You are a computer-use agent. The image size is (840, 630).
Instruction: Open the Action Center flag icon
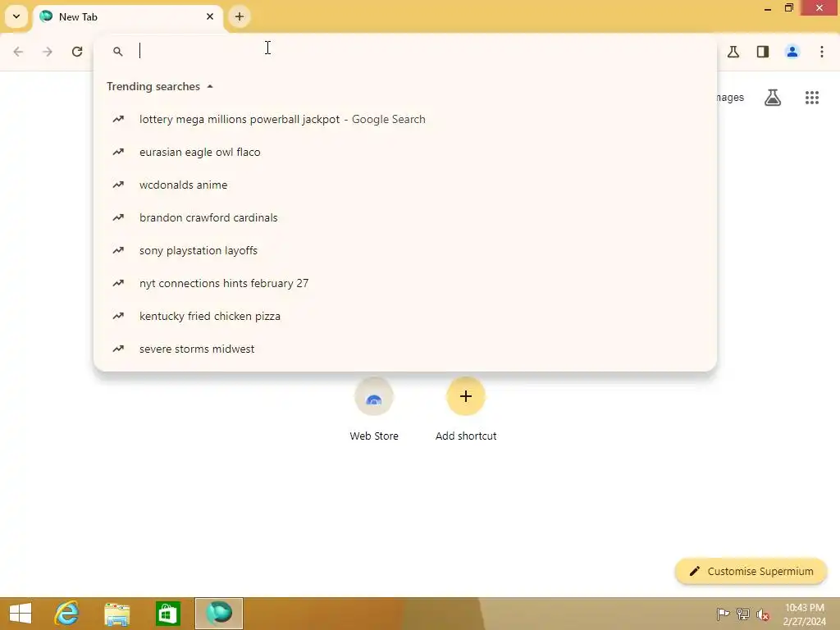pyautogui.click(x=723, y=614)
